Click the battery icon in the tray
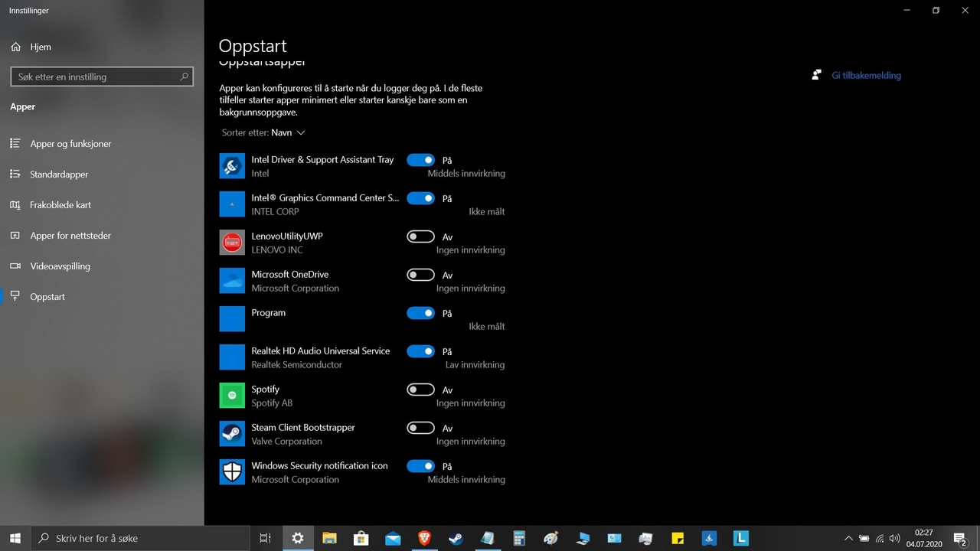Image resolution: width=980 pixels, height=551 pixels. pyautogui.click(x=864, y=538)
